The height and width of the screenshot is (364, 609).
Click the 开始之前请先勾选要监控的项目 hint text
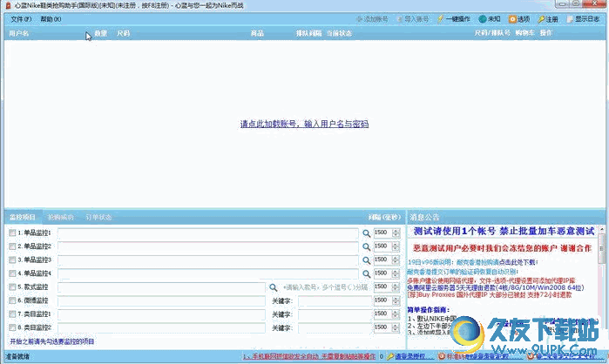(52, 341)
